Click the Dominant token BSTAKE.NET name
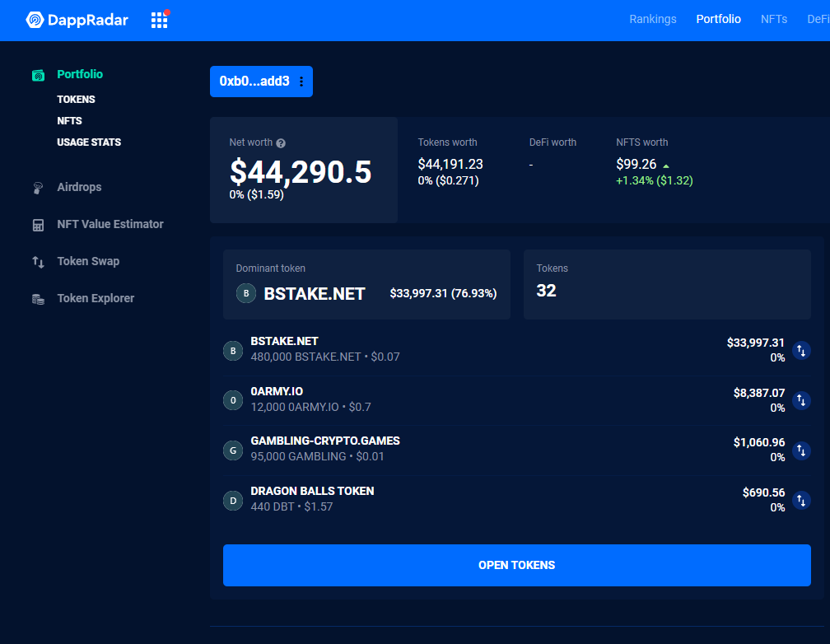The image size is (830, 644). pyautogui.click(x=315, y=293)
